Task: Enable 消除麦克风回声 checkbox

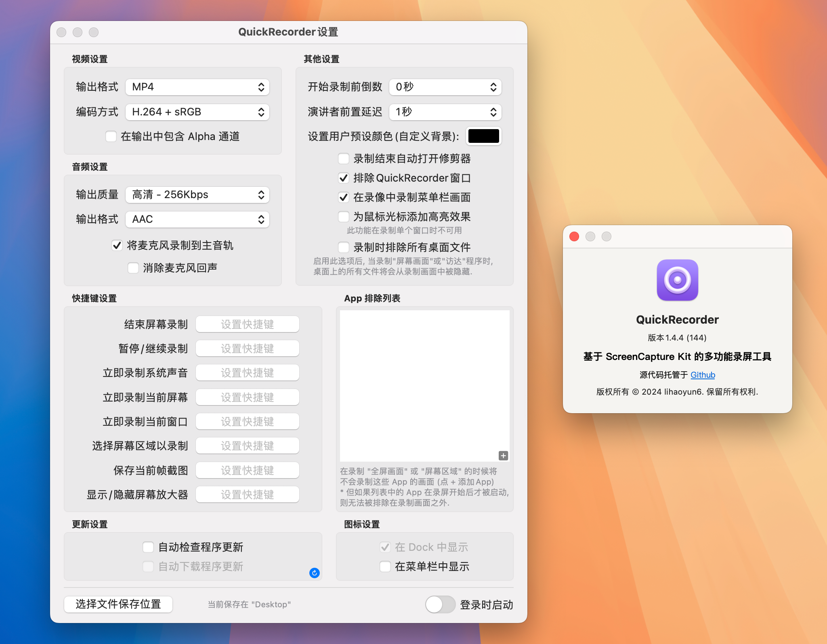Action: [x=133, y=268]
